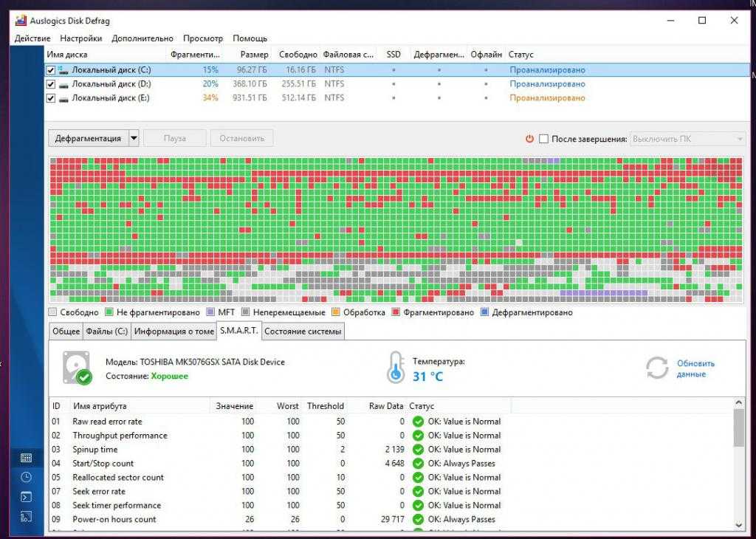Viewport: 756px width, 539px height.
Task: Click the green OK icon for Raw read error rate
Action: coord(418,422)
